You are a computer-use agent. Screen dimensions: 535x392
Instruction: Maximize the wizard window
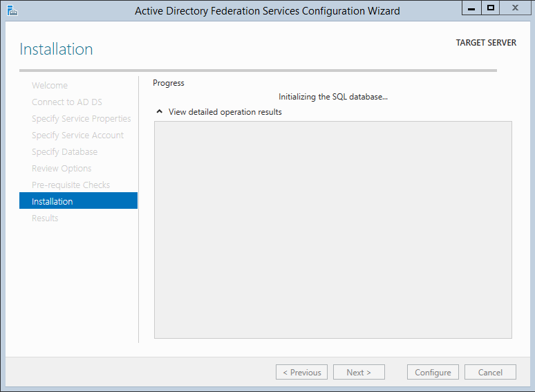point(491,8)
